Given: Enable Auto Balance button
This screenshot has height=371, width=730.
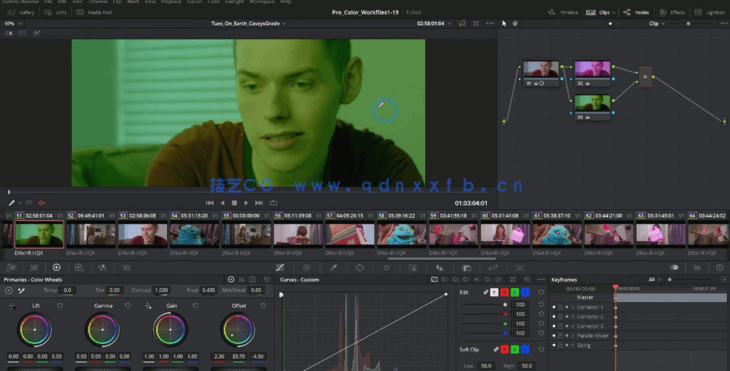Looking at the screenshot, I should coord(9,290).
